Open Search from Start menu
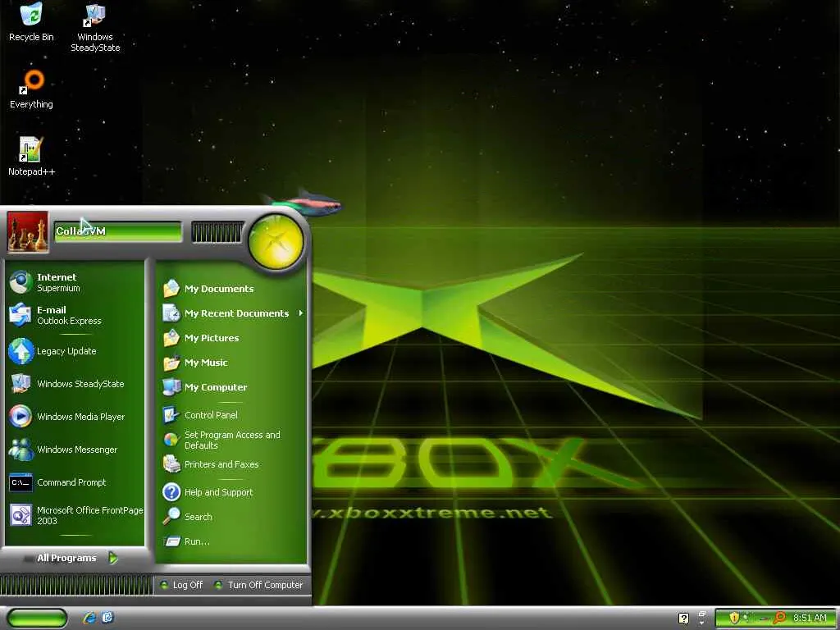The width and height of the screenshot is (840, 630). point(233,517)
